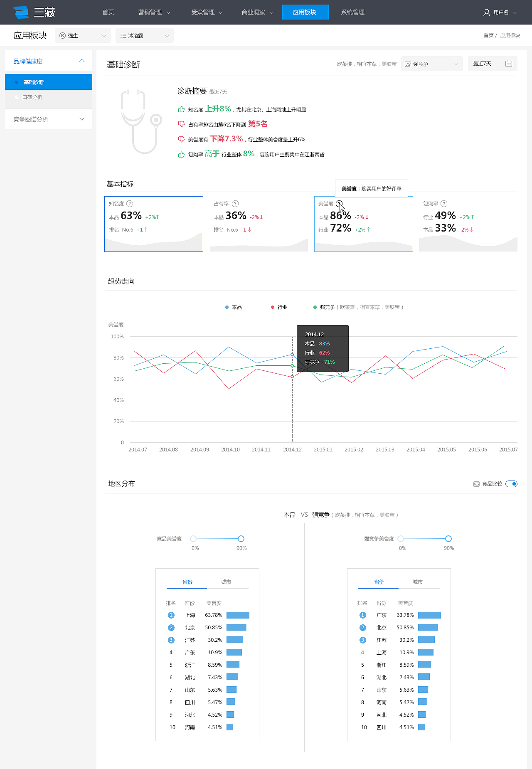Image resolution: width=532 pixels, height=769 pixels.
Task: Select the 占有率 metric card
Action: (259, 224)
